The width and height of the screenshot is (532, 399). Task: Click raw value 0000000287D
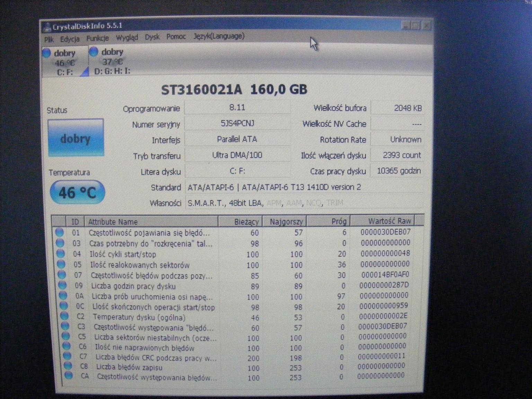pyautogui.click(x=384, y=285)
